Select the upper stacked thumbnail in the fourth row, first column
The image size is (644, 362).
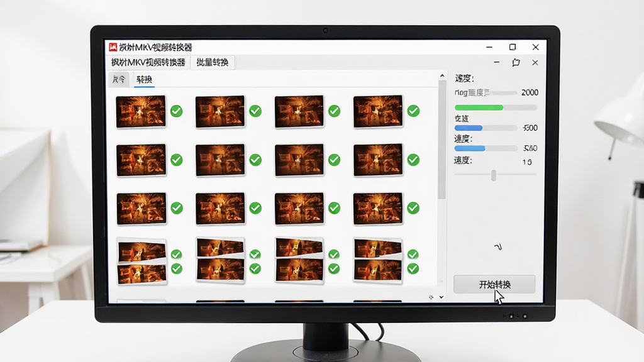pyautogui.click(x=142, y=251)
